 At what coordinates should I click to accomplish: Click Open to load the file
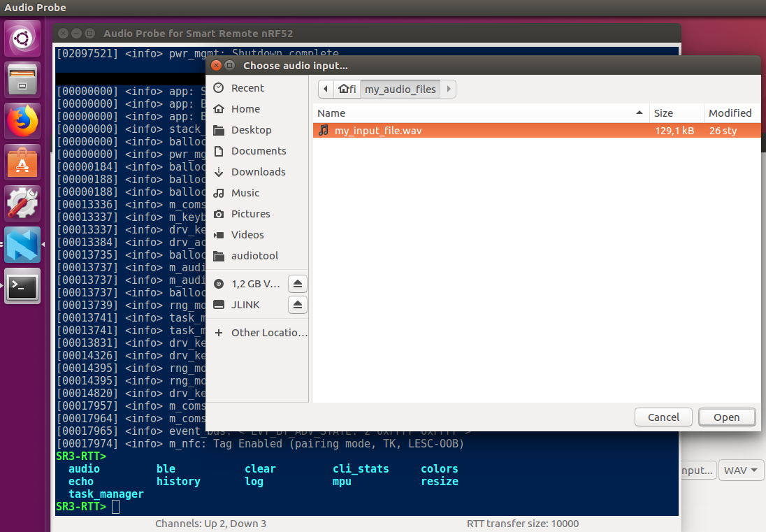727,417
